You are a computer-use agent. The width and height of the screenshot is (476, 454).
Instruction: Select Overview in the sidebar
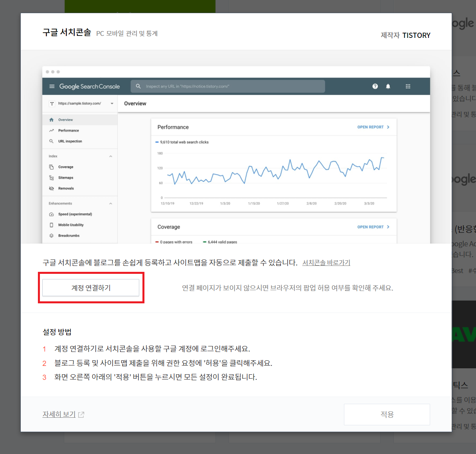pyautogui.click(x=80, y=120)
